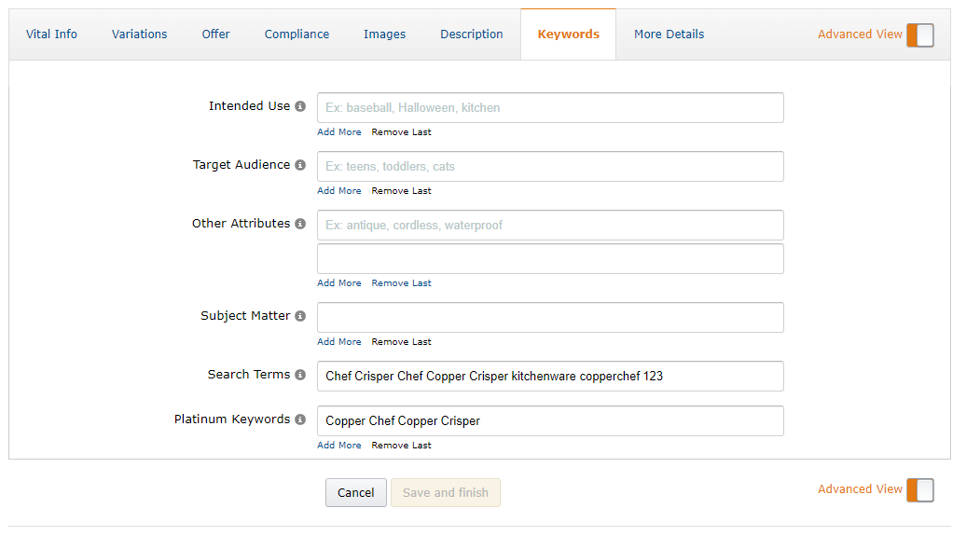Switch to the Vital Info tab
Screen dimensions: 980x536
[51, 34]
